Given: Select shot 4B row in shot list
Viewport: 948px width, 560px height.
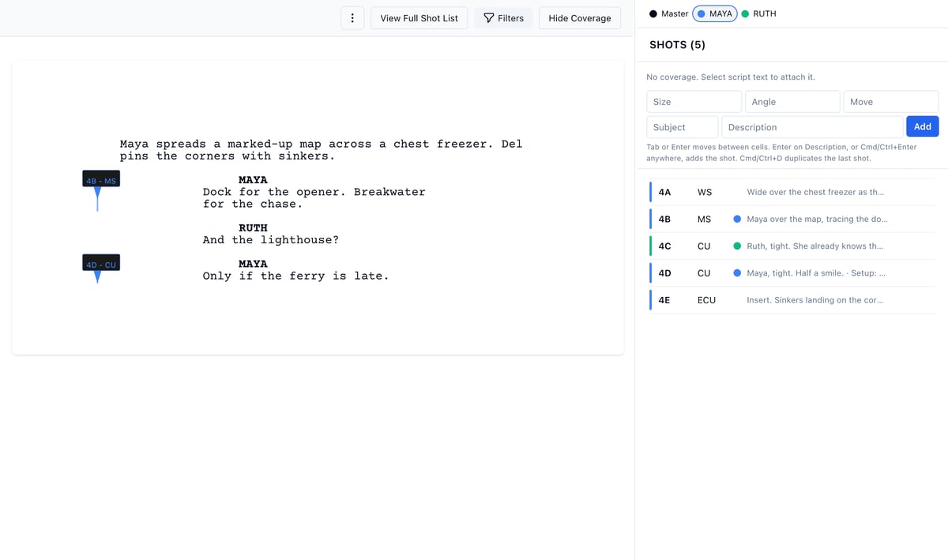Looking at the screenshot, I should tap(792, 219).
